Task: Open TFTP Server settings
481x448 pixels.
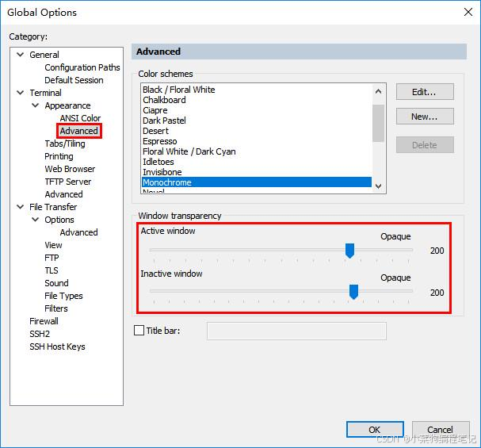Action: 68,182
